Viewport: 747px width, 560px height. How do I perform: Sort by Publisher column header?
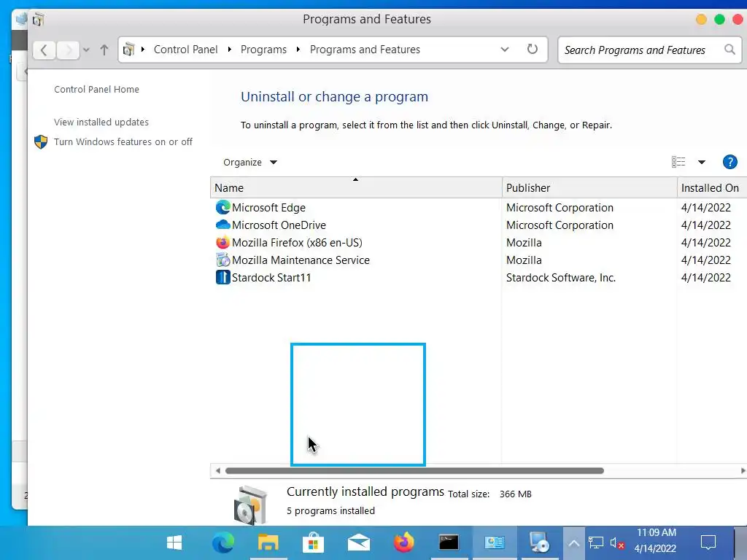click(589, 187)
